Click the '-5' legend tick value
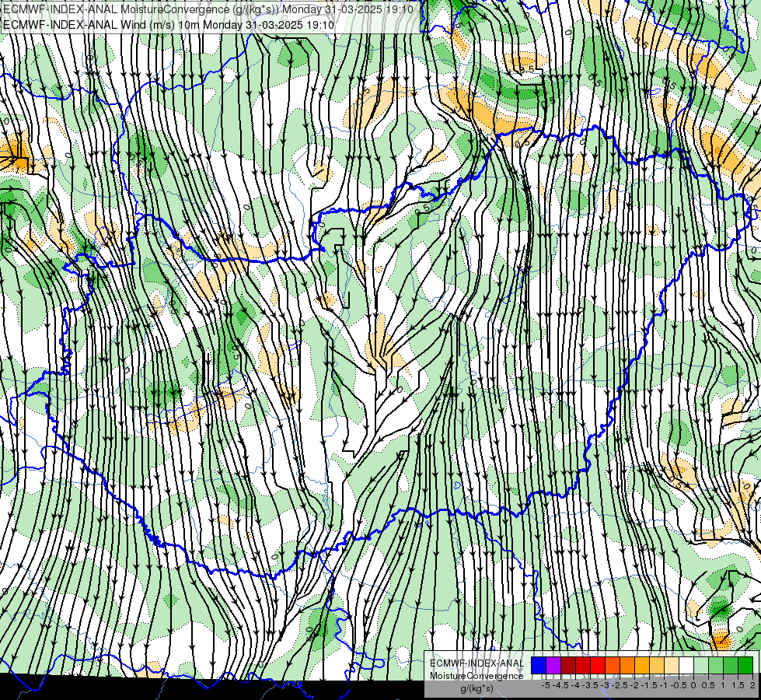 pyautogui.click(x=546, y=685)
